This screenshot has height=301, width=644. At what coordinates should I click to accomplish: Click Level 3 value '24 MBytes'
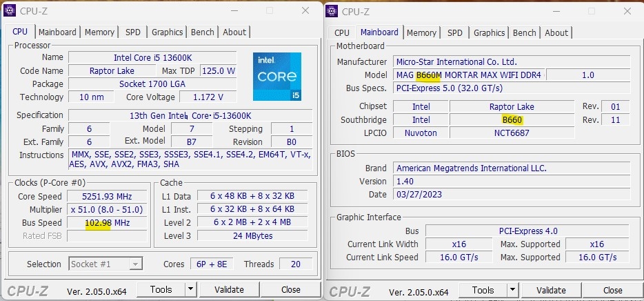click(252, 235)
